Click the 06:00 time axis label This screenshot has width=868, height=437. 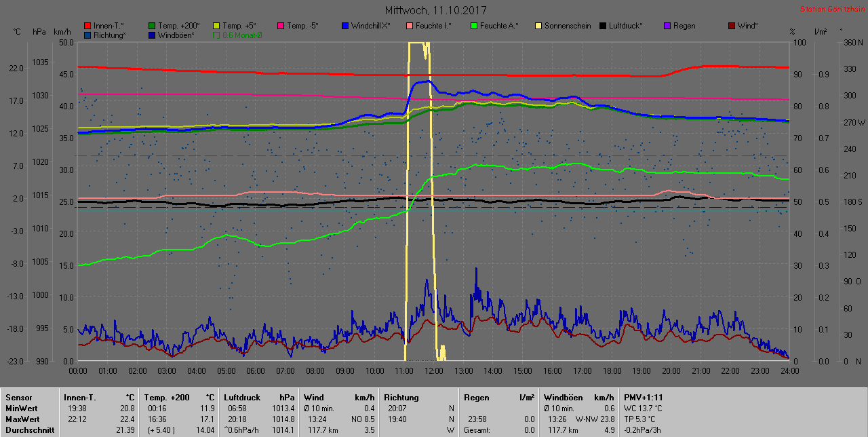[256, 371]
